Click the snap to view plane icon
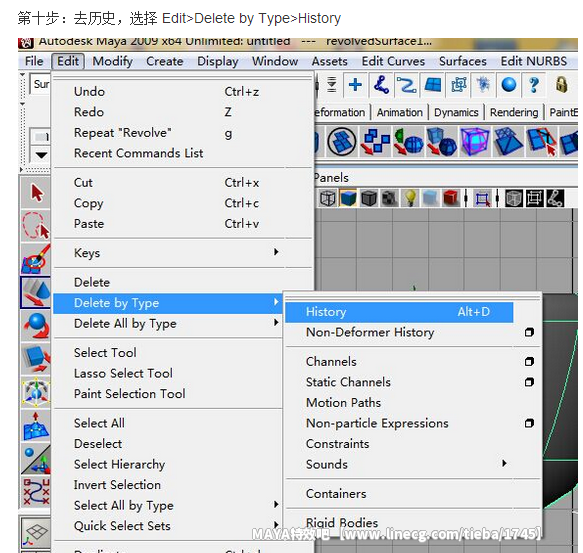This screenshot has height=553, width=583. (458, 85)
